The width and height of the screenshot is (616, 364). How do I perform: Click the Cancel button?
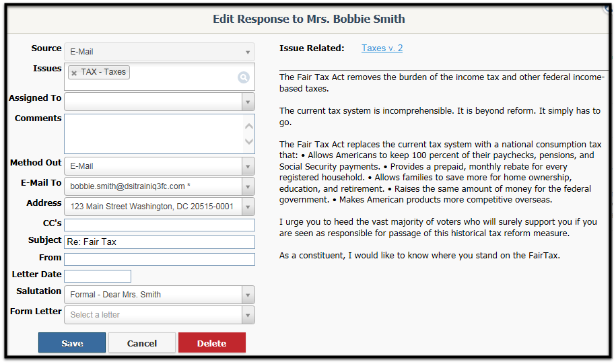(142, 342)
